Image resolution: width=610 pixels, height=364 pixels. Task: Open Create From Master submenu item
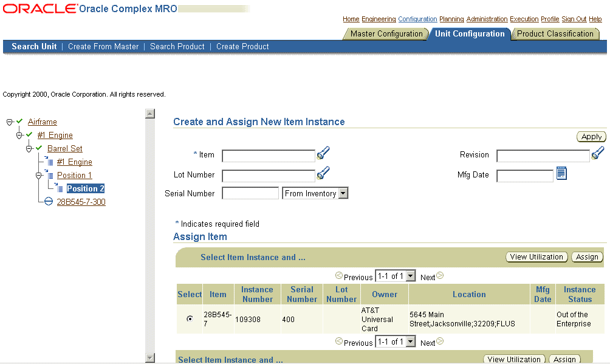103,46
